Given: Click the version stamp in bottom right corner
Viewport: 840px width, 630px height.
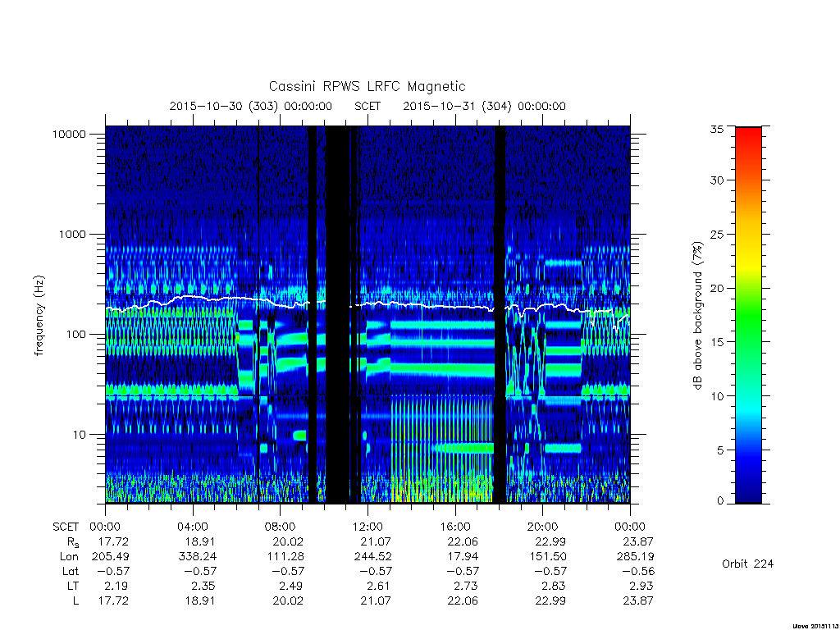Looking at the screenshot, I should click(x=815, y=626).
